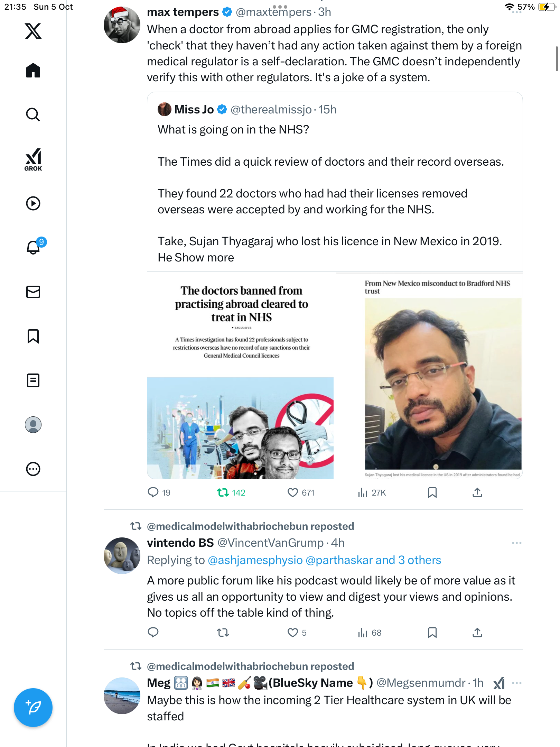The height and width of the screenshot is (747, 560).
Task: Open the Grok assistant
Action: pyautogui.click(x=33, y=160)
